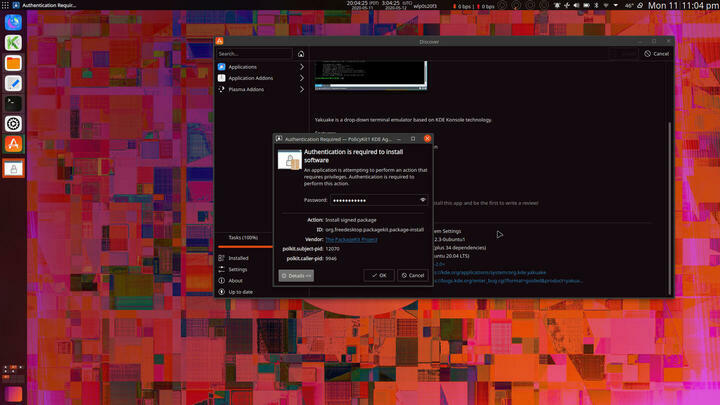The image size is (720, 405).
Task: Click the home icon beside Discover search
Action: click(x=301, y=54)
